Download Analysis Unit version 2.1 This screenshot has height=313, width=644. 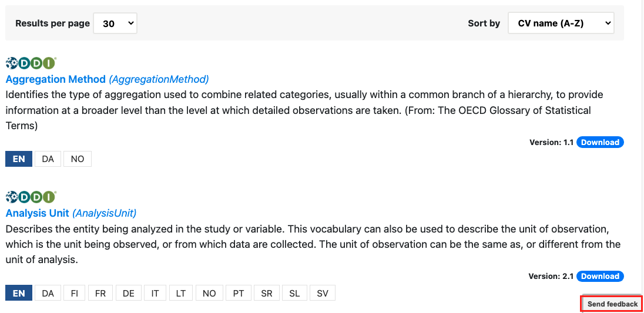(600, 277)
